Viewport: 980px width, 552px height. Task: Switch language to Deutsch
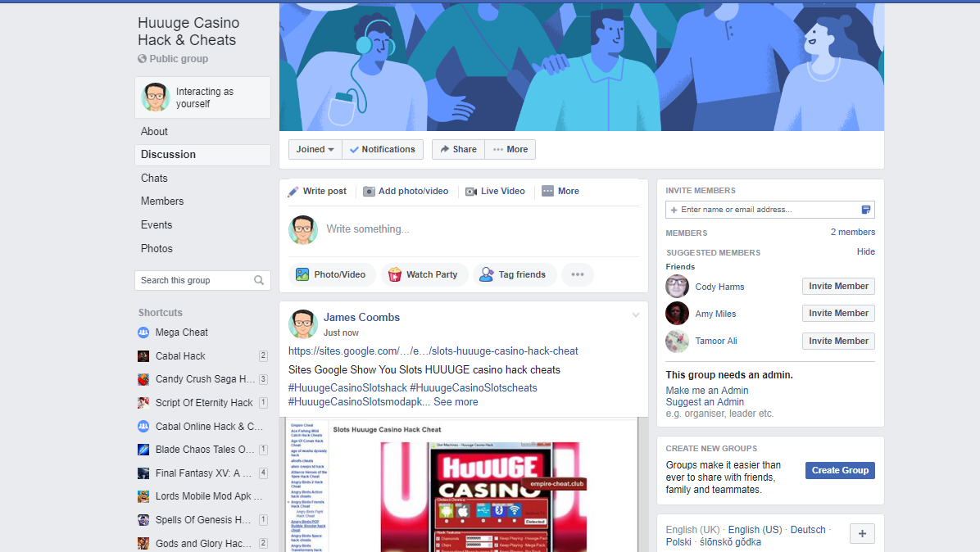tap(807, 530)
